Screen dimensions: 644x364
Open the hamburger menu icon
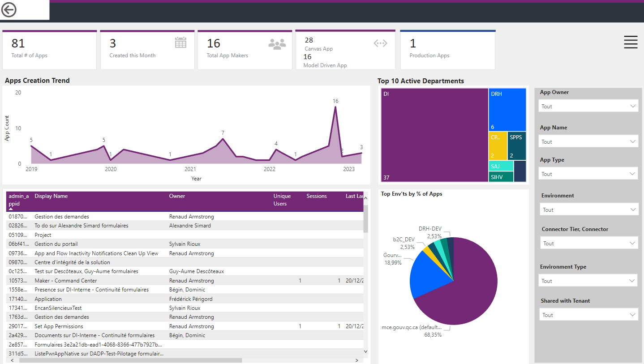[631, 42]
